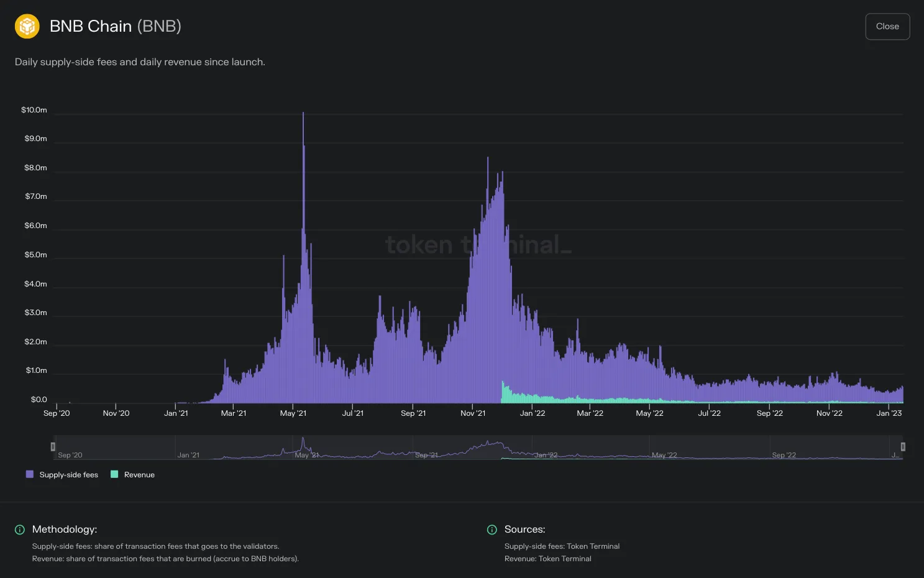Click Jan '21 in the mini navigator
924x578 pixels.
(188, 455)
